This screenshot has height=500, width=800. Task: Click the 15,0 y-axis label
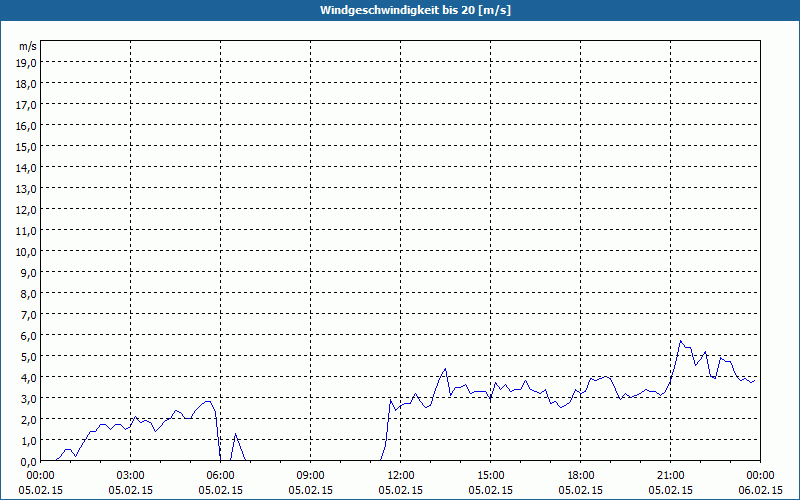[28, 147]
